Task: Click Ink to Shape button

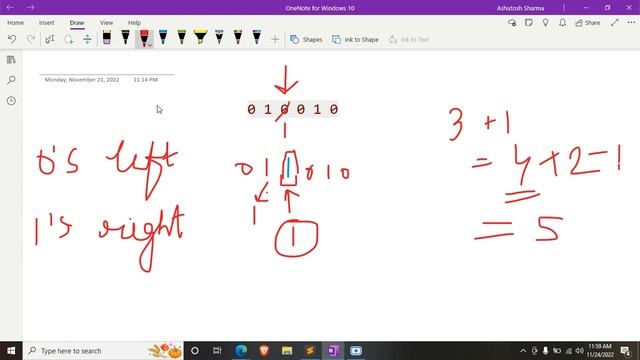Action: click(356, 40)
